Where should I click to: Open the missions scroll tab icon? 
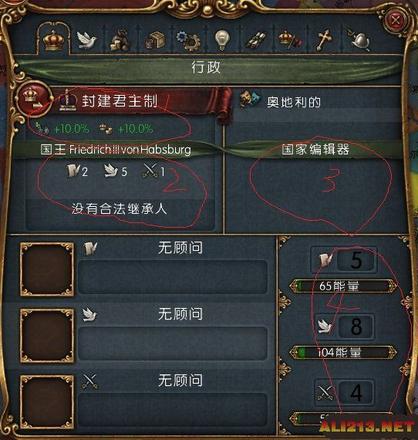pyautogui.click(x=256, y=40)
